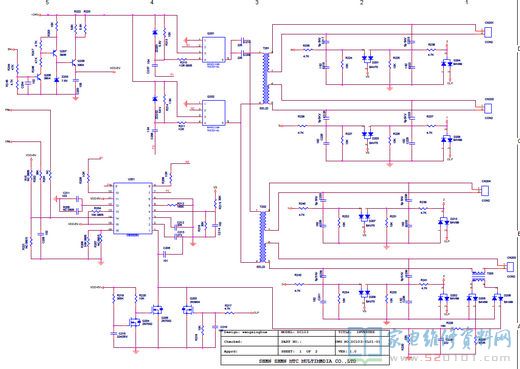Click the lower blue transformer coil symbol
The image size is (520, 369).
tap(263, 237)
